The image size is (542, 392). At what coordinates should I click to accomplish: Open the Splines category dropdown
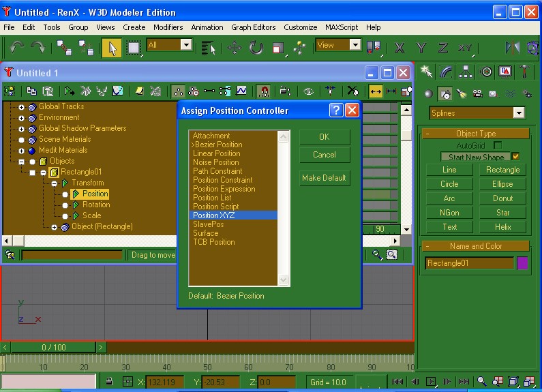pos(518,113)
